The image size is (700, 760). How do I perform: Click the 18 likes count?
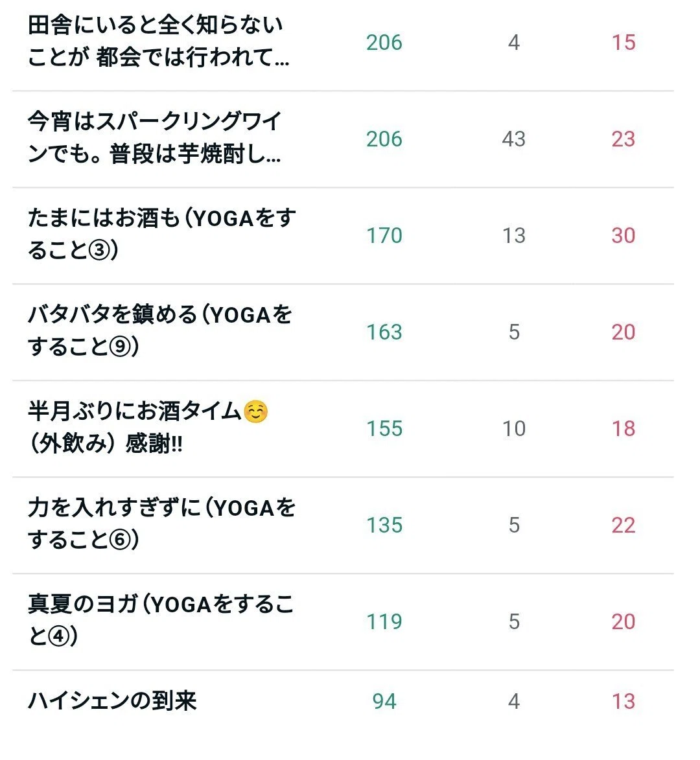624,428
